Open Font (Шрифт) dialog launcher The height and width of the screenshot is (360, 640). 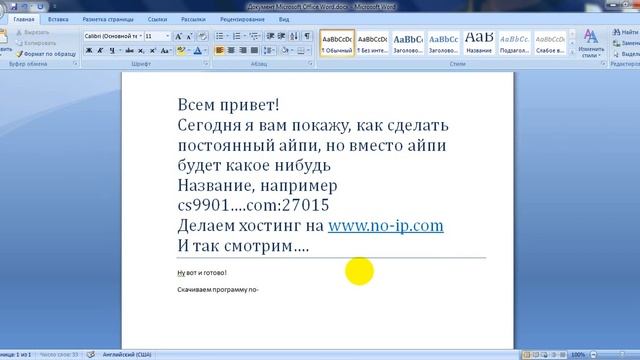point(206,64)
